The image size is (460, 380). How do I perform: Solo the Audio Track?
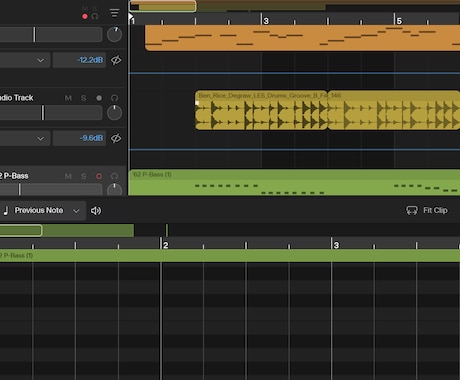click(83, 98)
